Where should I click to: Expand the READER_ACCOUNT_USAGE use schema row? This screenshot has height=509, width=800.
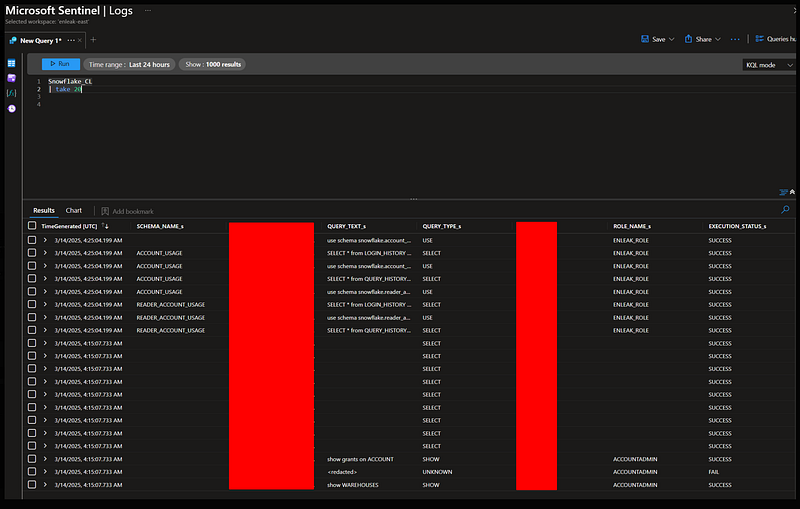(x=45, y=317)
